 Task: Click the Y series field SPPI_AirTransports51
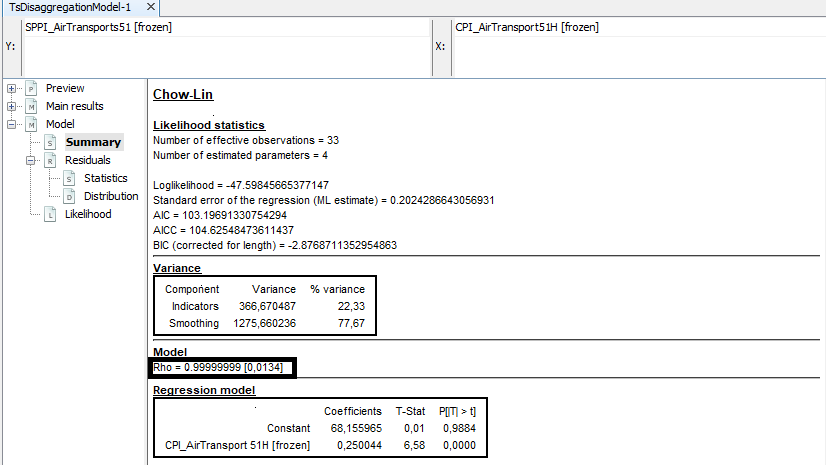[x=98, y=27]
